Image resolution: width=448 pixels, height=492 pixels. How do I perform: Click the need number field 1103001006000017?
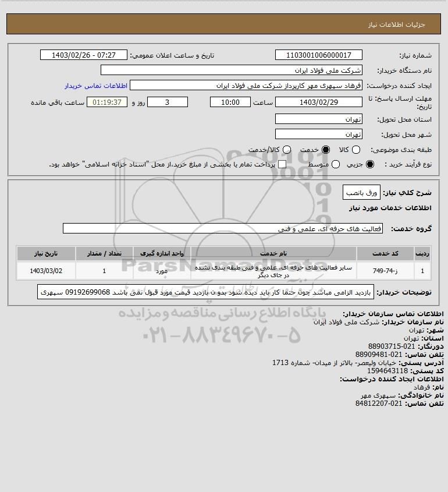318,55
